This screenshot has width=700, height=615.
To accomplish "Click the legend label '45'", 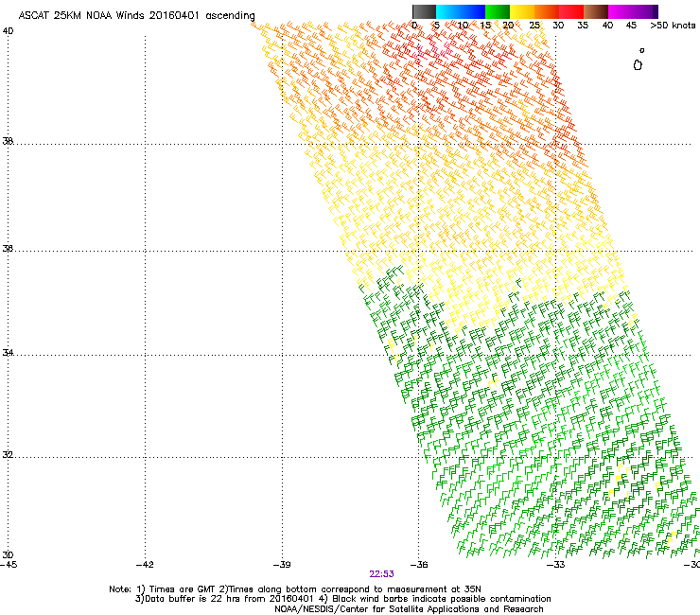I will click(x=631, y=26).
